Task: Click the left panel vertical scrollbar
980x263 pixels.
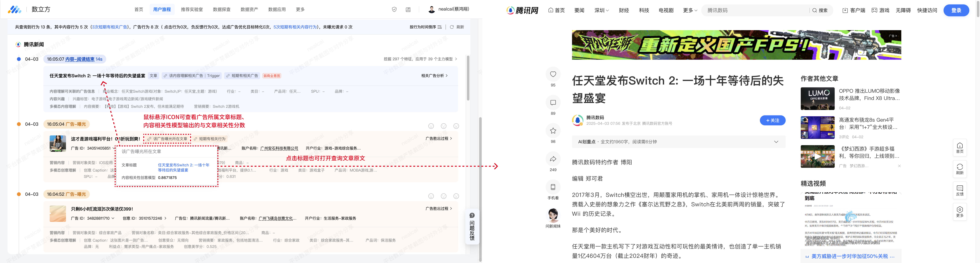Action: click(468, 78)
